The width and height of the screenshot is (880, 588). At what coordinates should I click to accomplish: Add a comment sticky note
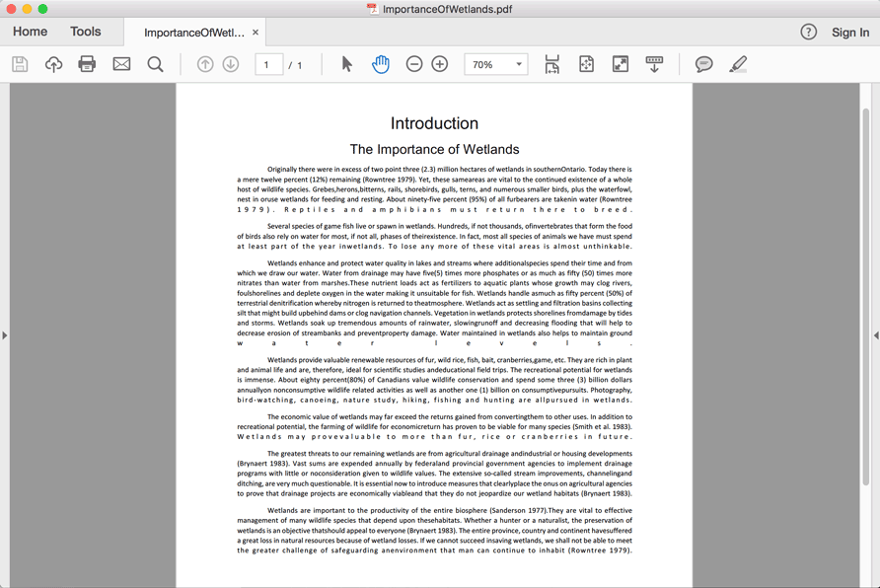point(703,64)
